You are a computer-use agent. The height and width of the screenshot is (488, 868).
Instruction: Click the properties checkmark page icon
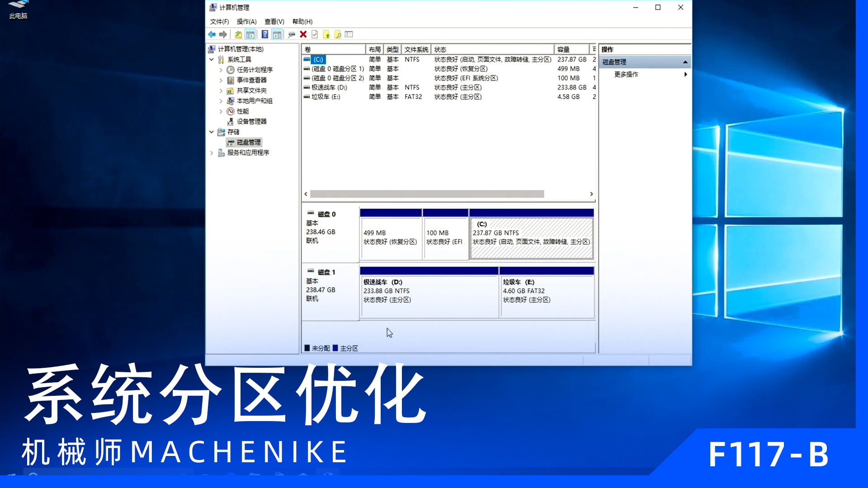(x=315, y=34)
